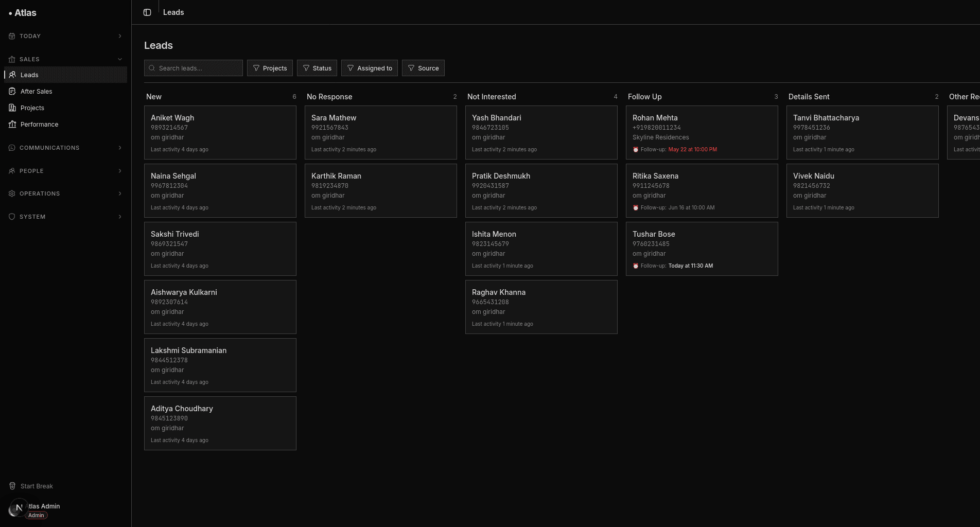Click the Start Break coffee icon
The width and height of the screenshot is (980, 527).
(x=12, y=486)
